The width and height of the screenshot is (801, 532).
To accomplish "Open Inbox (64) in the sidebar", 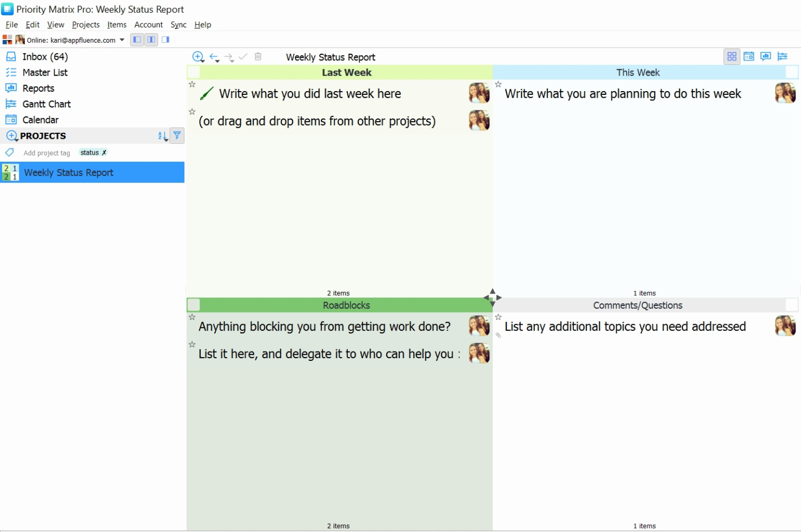I will [x=45, y=56].
